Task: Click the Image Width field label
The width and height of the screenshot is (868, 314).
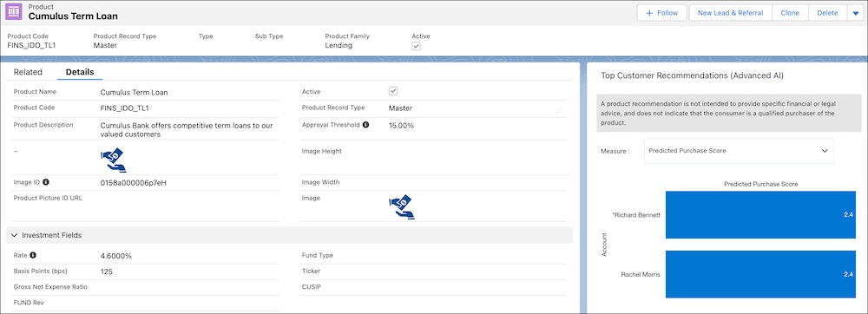Action: pyautogui.click(x=320, y=182)
